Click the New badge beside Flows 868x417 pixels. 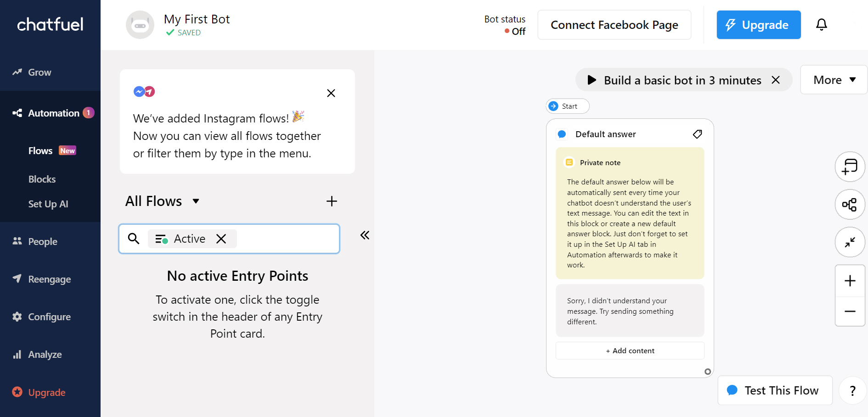click(67, 150)
